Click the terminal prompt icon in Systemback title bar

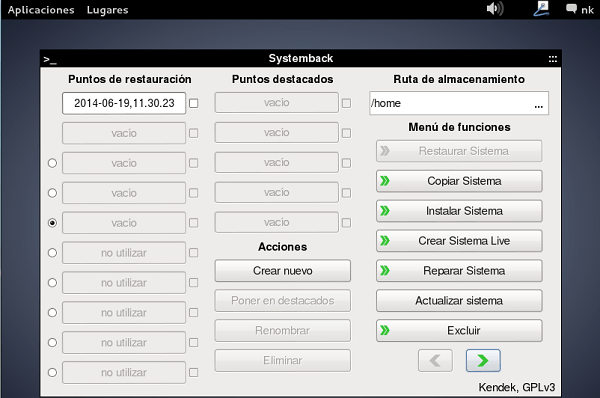point(50,59)
